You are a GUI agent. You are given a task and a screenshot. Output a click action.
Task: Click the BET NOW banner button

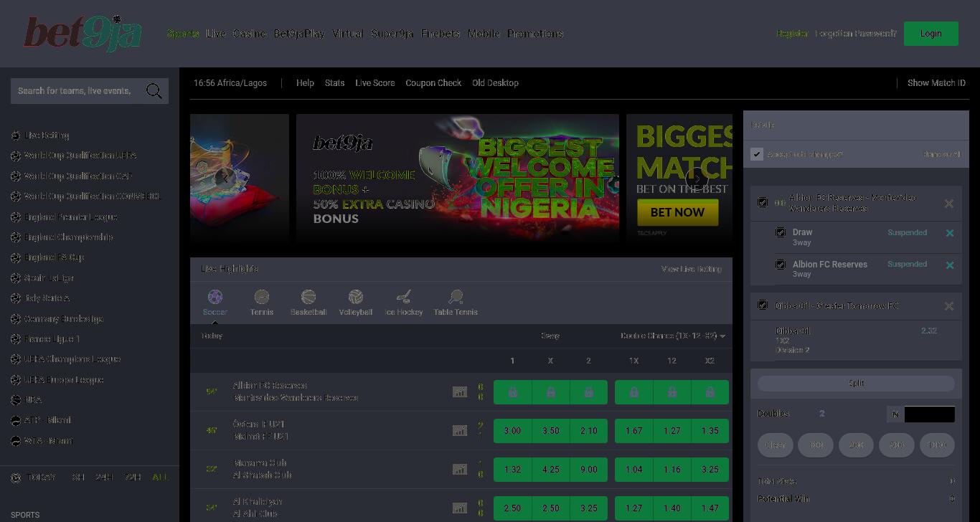click(x=677, y=212)
